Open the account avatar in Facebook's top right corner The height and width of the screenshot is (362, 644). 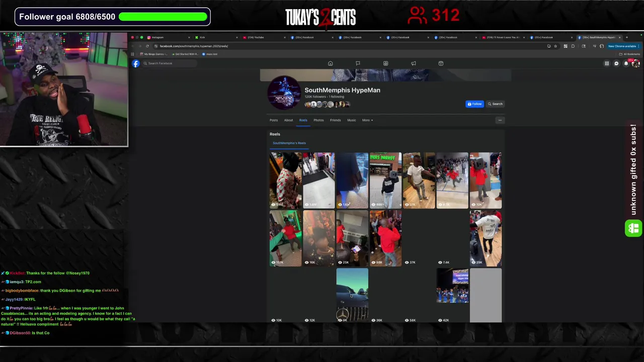636,63
